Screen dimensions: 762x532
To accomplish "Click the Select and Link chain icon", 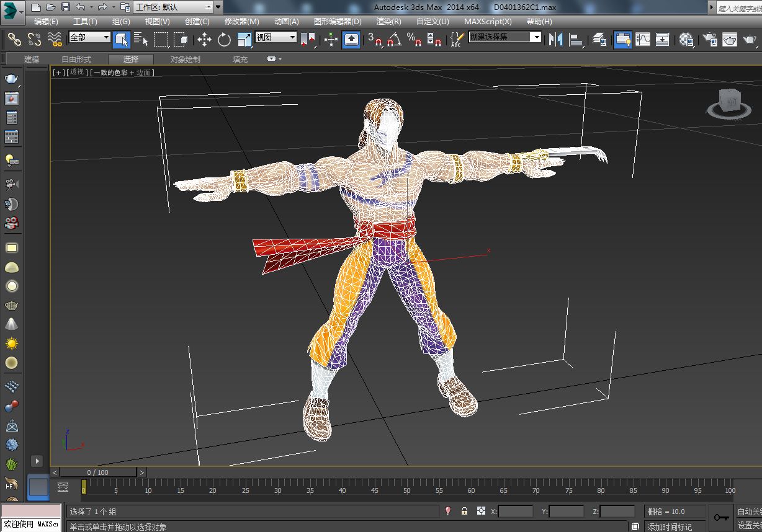I will pyautogui.click(x=14, y=39).
